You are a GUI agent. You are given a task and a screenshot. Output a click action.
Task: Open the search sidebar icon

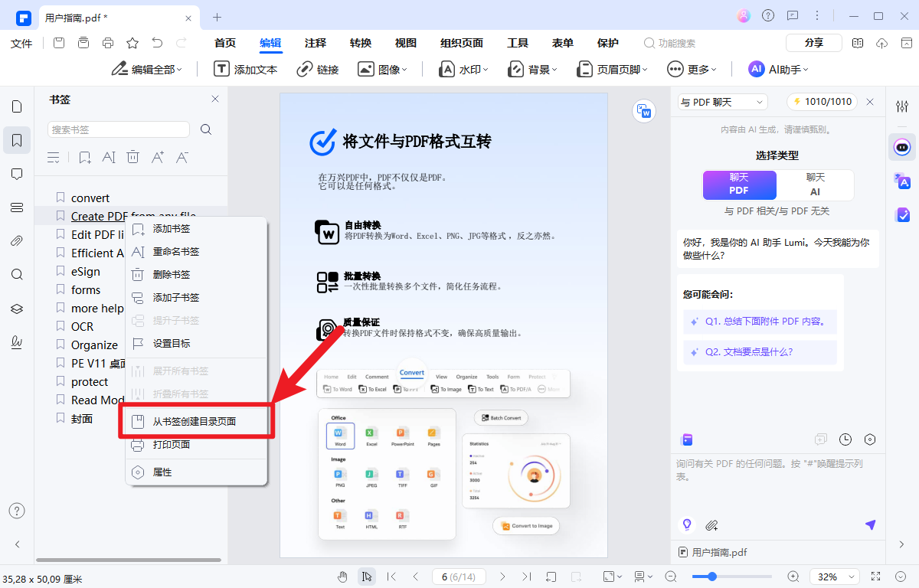(x=17, y=273)
